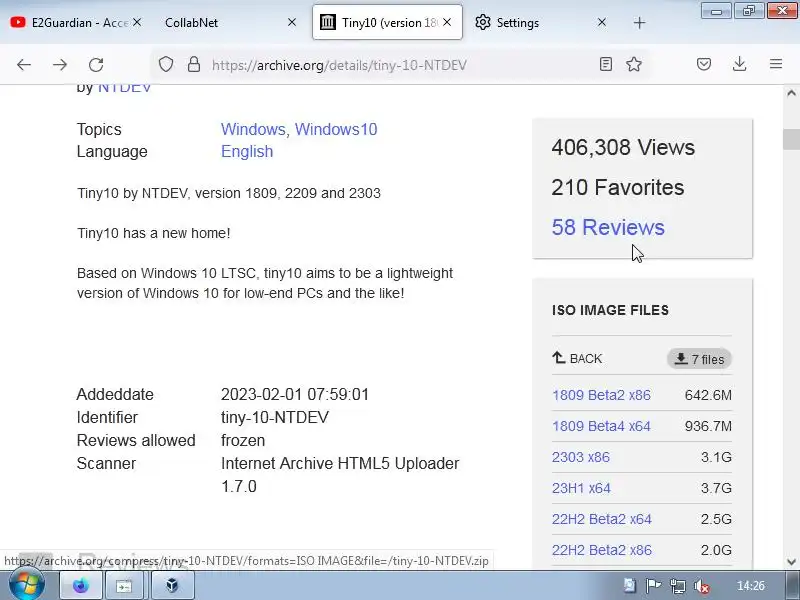The image size is (800, 600).
Task: Download 1809 Beta2 x86 ISO
Action: tap(601, 395)
